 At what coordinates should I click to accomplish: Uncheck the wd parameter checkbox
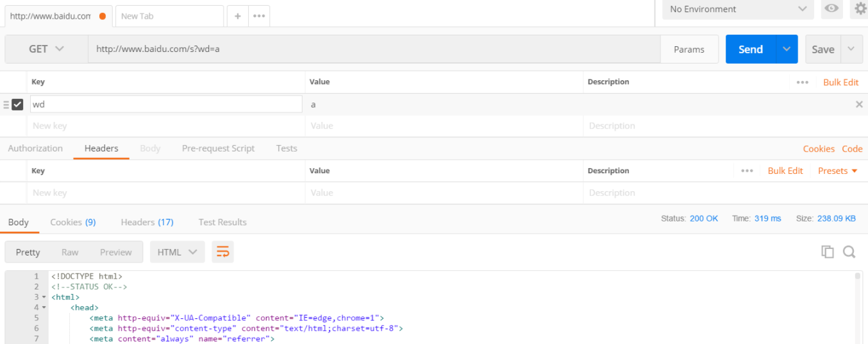click(18, 105)
